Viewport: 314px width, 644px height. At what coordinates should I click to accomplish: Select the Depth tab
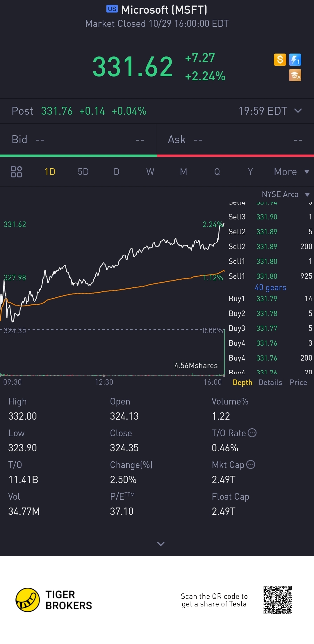point(242,382)
